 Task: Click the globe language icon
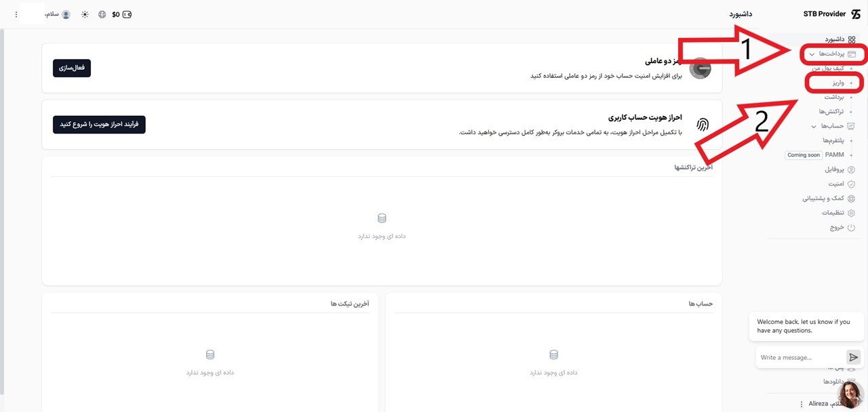102,14
